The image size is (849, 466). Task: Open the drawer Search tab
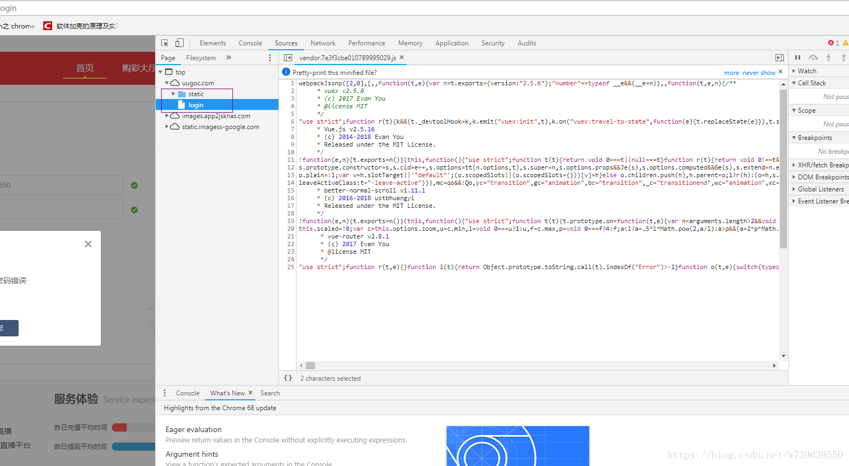[x=270, y=393]
